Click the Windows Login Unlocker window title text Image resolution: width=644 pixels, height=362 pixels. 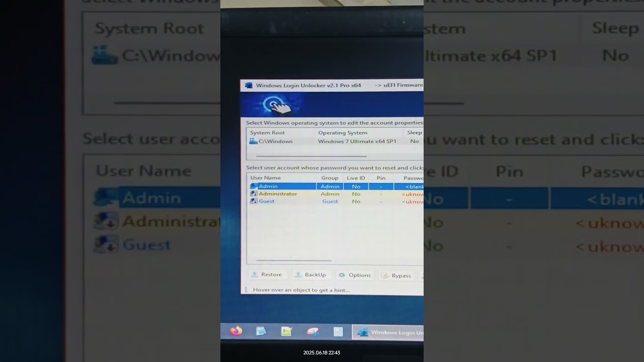pos(308,85)
